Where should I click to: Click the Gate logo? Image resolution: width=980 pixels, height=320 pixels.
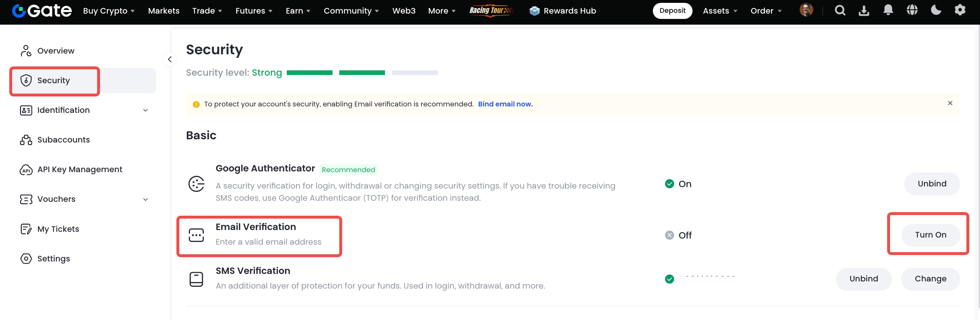click(42, 11)
